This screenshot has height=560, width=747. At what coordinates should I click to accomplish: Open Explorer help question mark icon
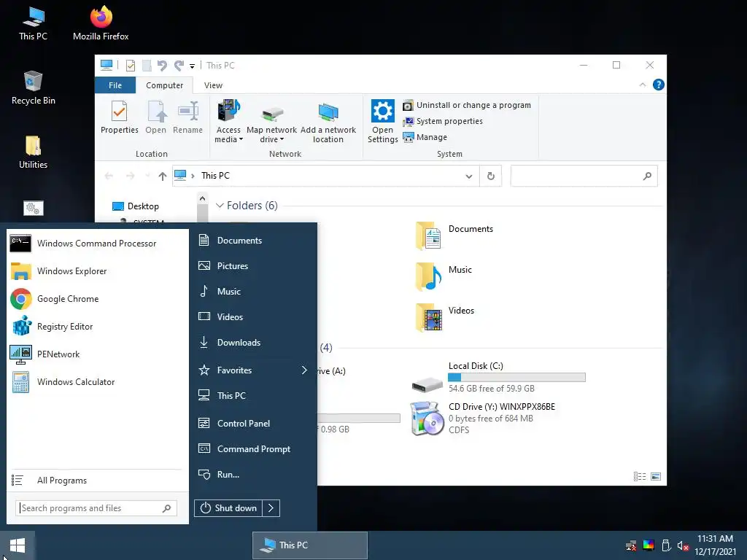coord(659,85)
